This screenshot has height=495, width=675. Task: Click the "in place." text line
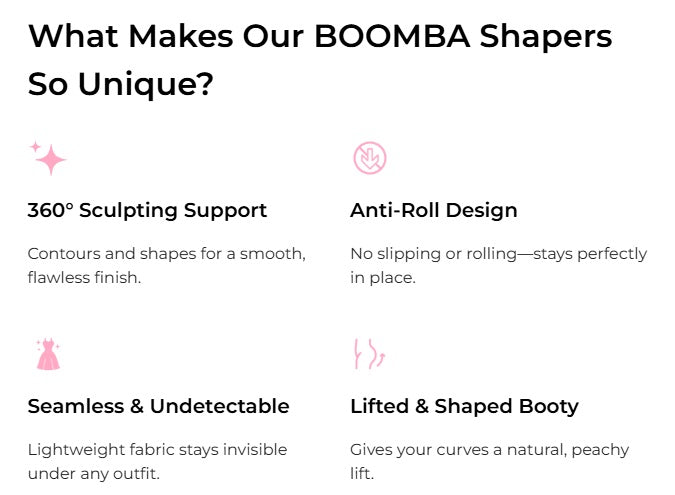coord(382,277)
